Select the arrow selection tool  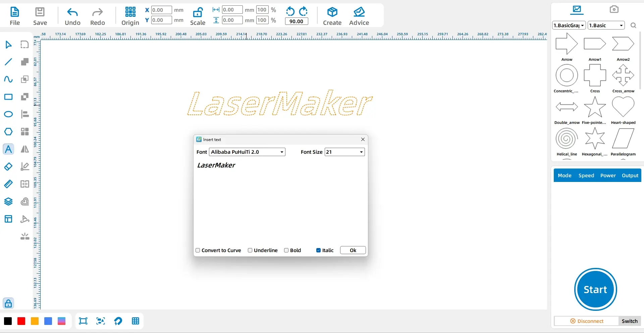[8, 44]
